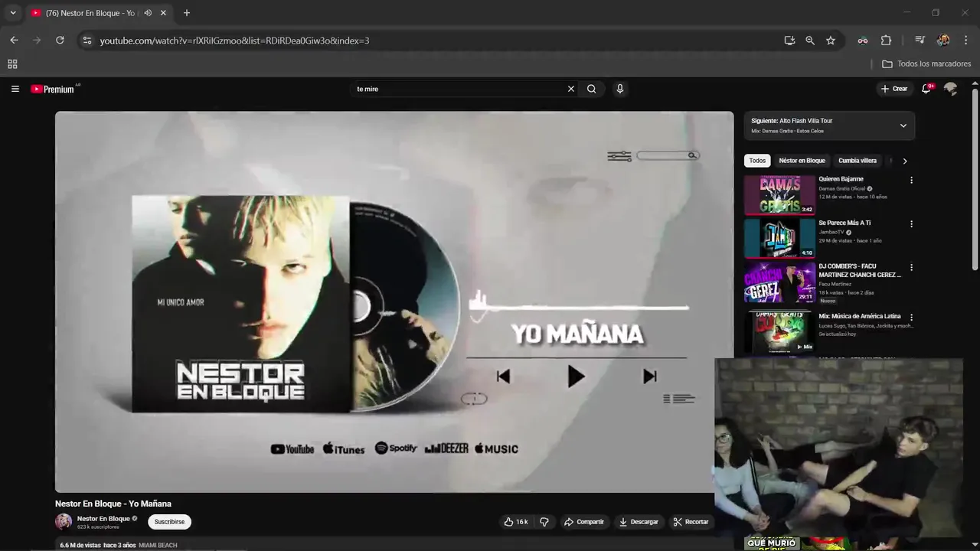Image resolution: width=980 pixels, height=551 pixels.
Task: Focus the Chrome address bar URL
Action: (x=234, y=41)
